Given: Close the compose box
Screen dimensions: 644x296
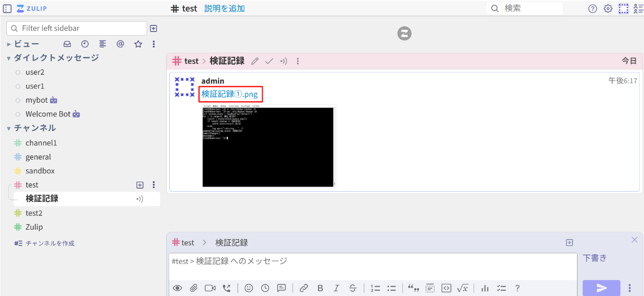Looking at the screenshot, I should (635, 240).
